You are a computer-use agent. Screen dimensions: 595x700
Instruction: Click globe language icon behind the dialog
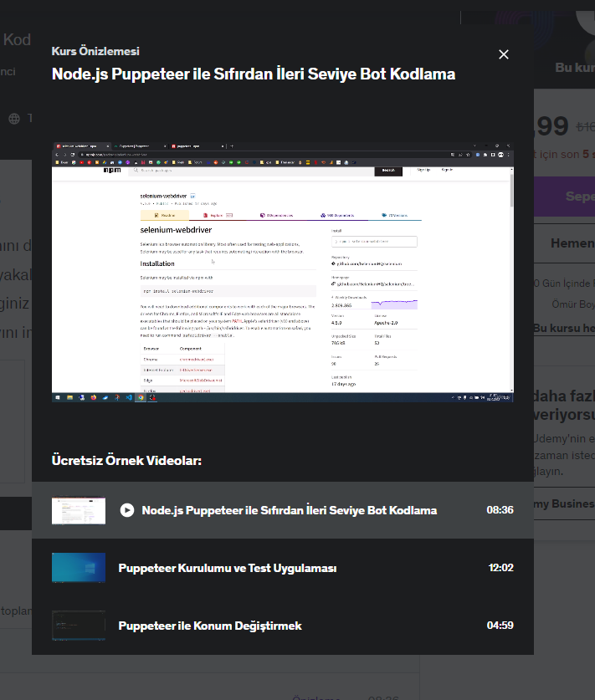pyautogui.click(x=14, y=119)
